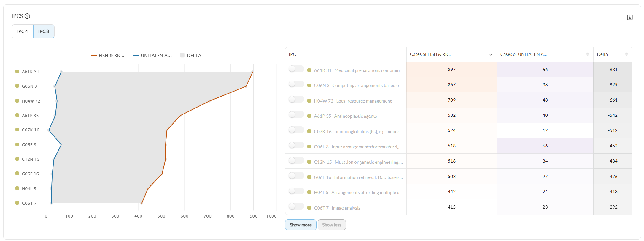Switch on the H04W 72 row toggle
The height and width of the screenshot is (241, 644).
click(x=296, y=99)
